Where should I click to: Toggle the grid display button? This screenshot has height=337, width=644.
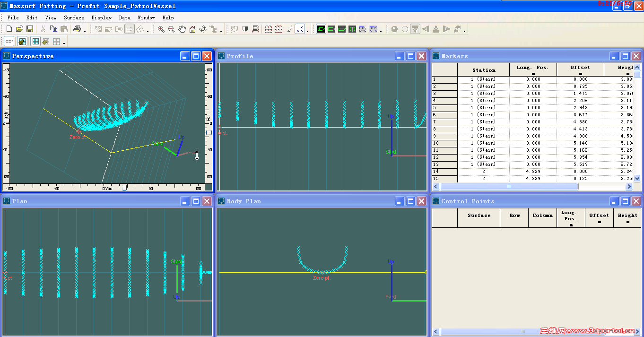(35, 42)
